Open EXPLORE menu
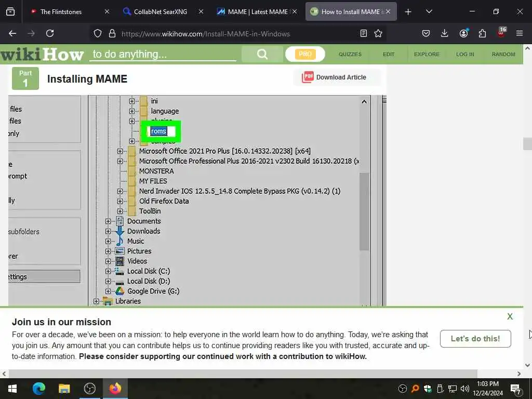532x399 pixels. click(x=427, y=54)
